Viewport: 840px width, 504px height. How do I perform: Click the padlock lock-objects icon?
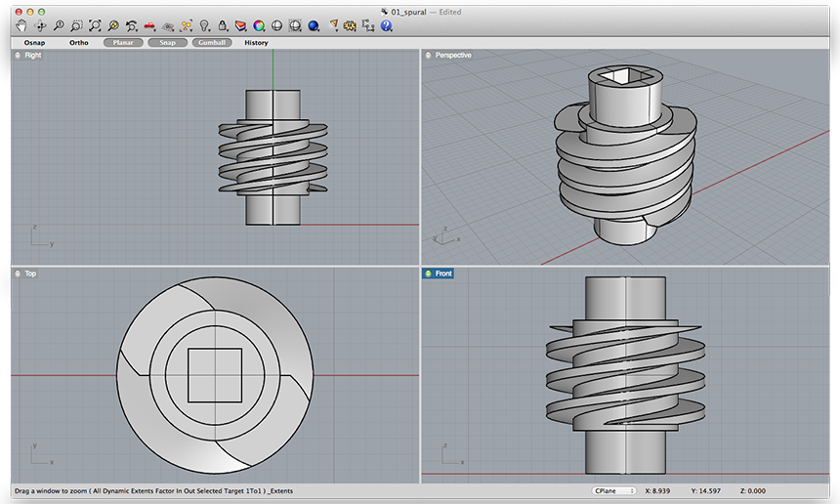coord(223,25)
